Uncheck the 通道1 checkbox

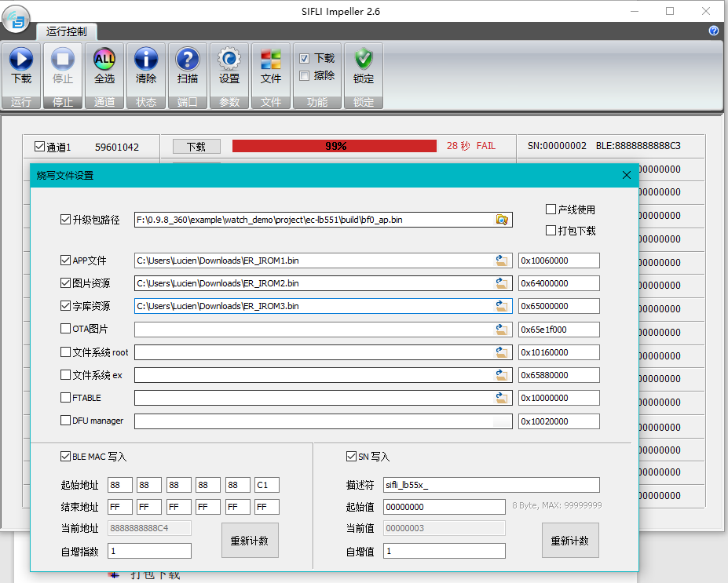pyautogui.click(x=39, y=147)
